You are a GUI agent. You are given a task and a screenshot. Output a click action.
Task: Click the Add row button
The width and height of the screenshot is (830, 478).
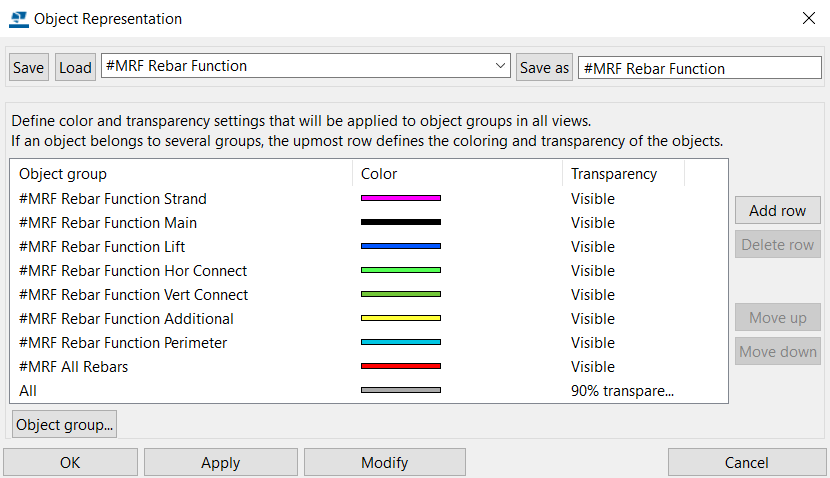coord(778,210)
